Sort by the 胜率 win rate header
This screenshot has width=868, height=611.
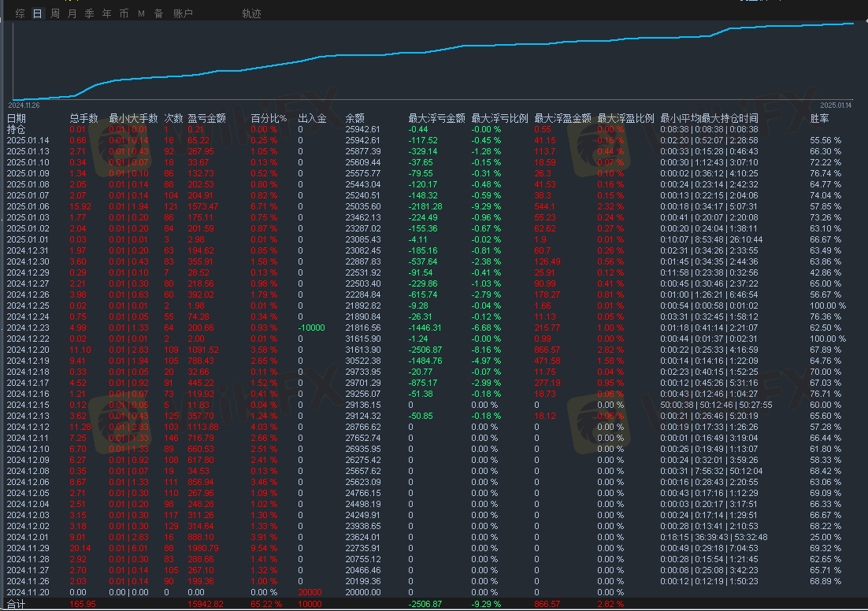(819, 118)
